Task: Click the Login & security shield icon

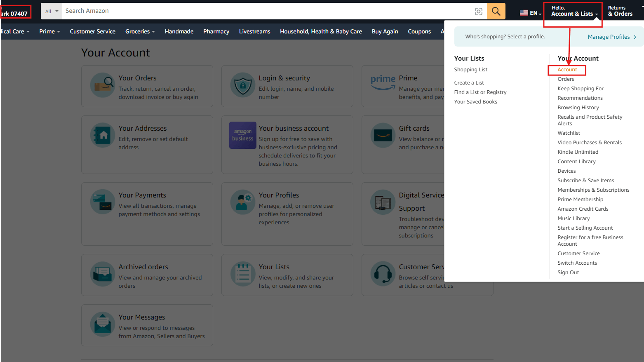Action: (x=243, y=85)
